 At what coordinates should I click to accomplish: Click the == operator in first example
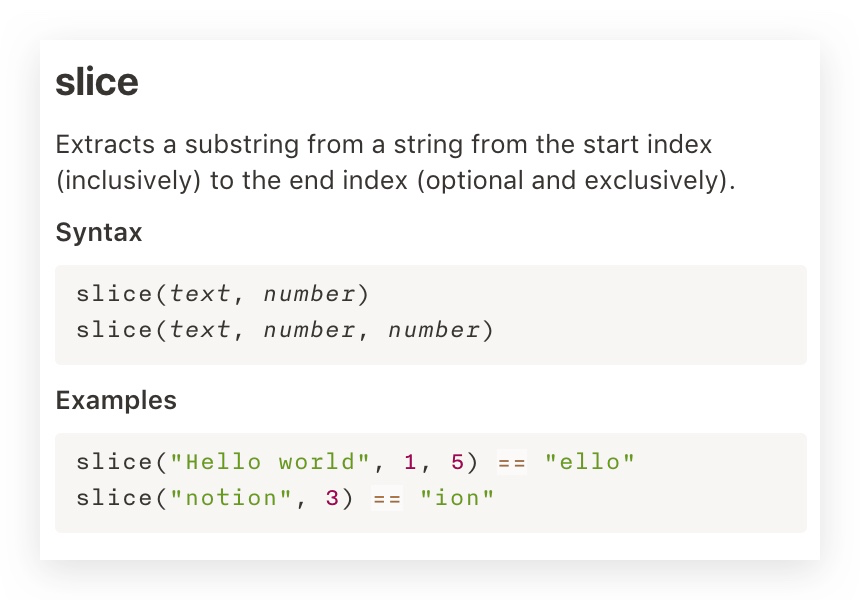click(512, 463)
